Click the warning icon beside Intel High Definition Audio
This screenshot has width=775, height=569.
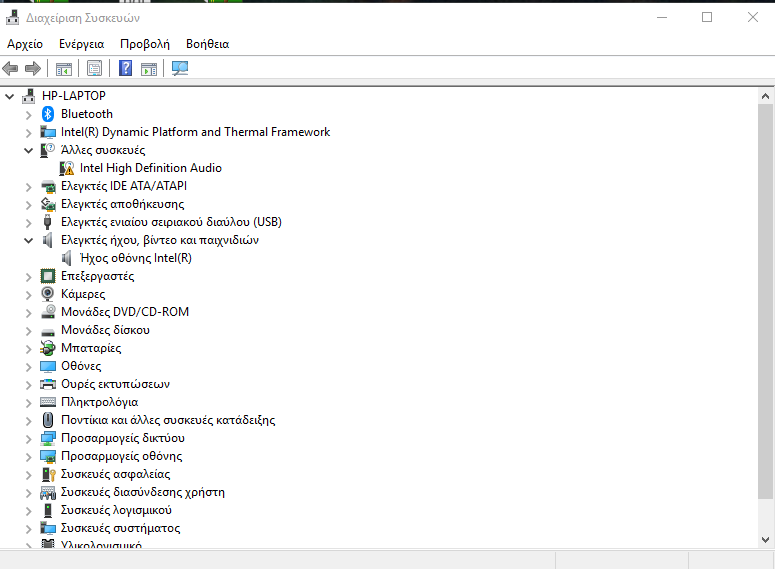click(67, 168)
